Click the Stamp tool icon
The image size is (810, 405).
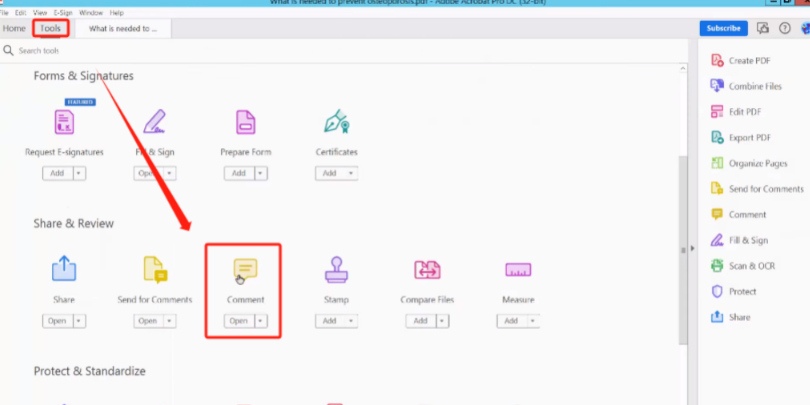pyautogui.click(x=336, y=269)
